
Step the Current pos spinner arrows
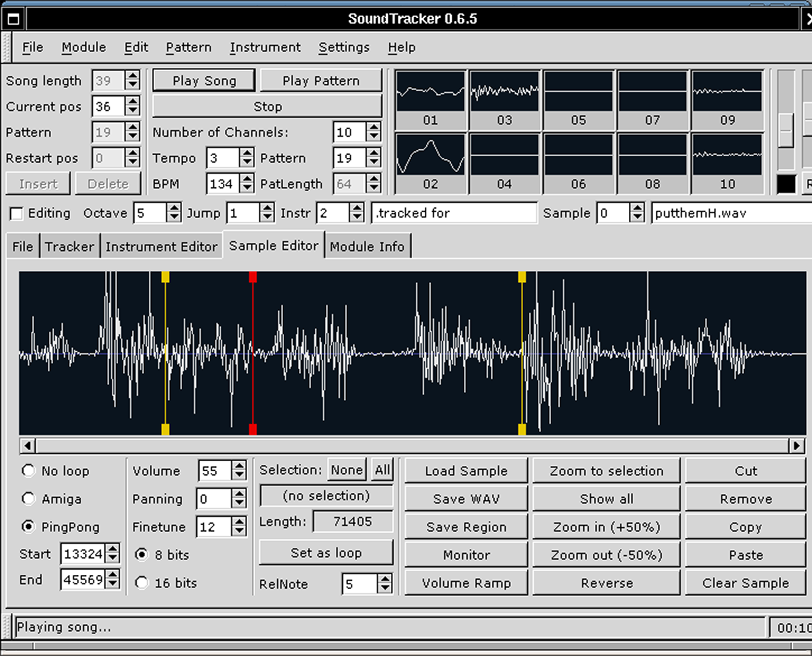pos(132,106)
